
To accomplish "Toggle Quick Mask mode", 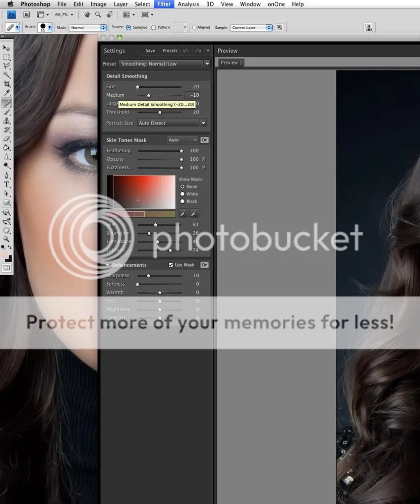I will 7,268.
